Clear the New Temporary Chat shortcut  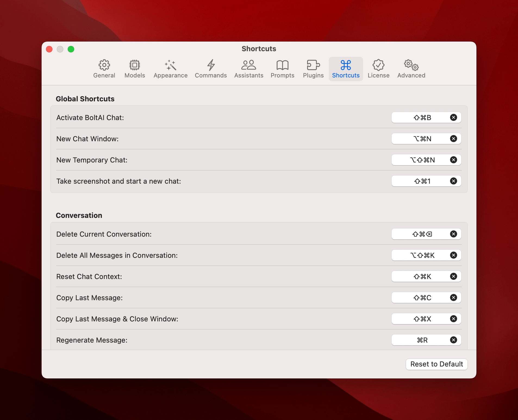[x=453, y=160]
